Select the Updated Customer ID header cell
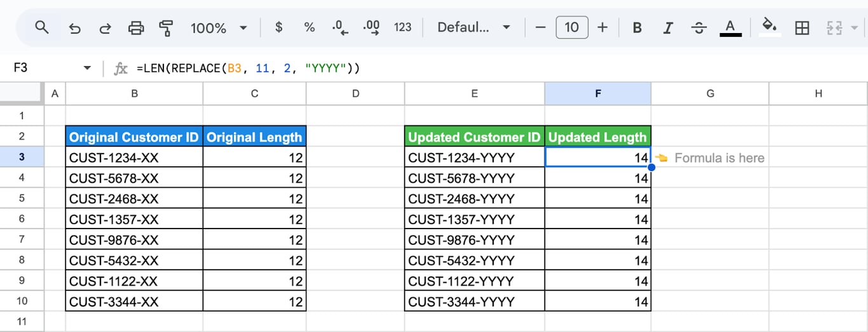Viewport: 868px width, 332px height. coord(475,136)
